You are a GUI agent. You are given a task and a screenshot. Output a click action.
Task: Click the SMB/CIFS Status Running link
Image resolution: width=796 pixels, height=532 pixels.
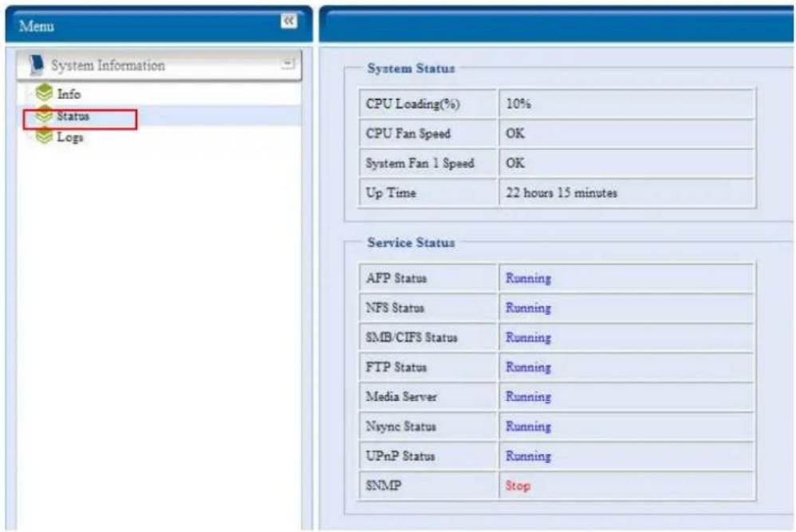(x=528, y=337)
